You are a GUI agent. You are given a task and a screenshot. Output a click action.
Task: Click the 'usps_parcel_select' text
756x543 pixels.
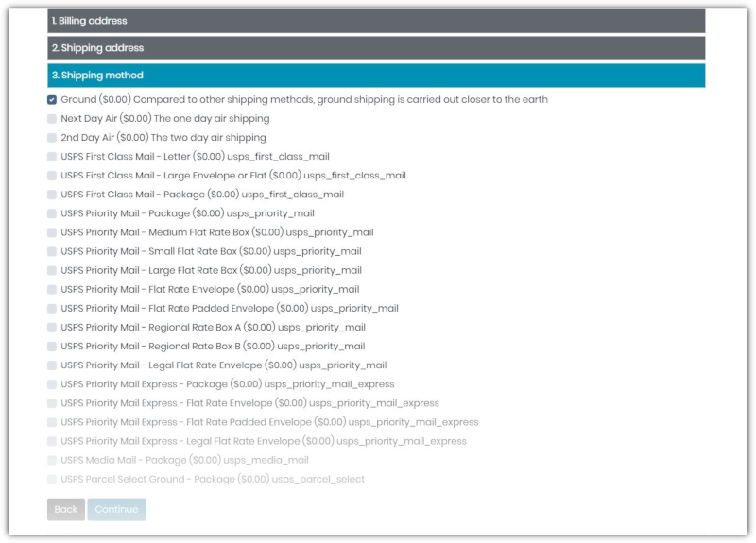coord(318,480)
